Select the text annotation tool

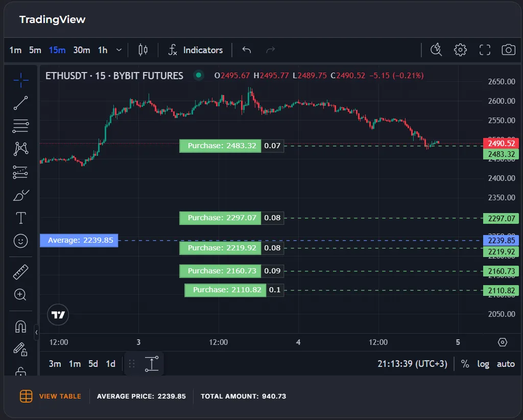pyautogui.click(x=21, y=218)
